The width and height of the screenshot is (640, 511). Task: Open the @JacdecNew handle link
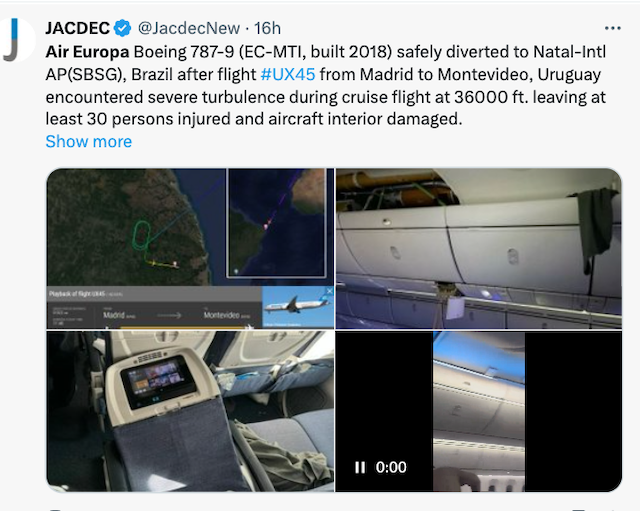tap(189, 28)
